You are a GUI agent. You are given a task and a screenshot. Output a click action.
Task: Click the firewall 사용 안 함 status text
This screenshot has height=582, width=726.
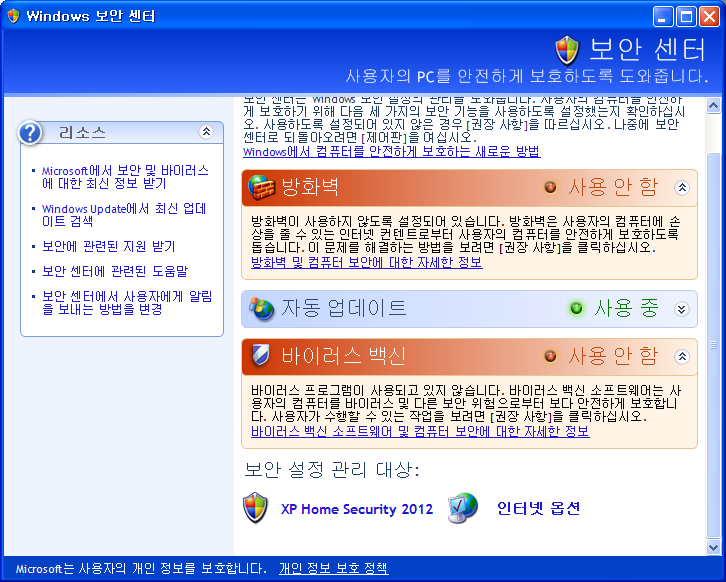click(613, 187)
